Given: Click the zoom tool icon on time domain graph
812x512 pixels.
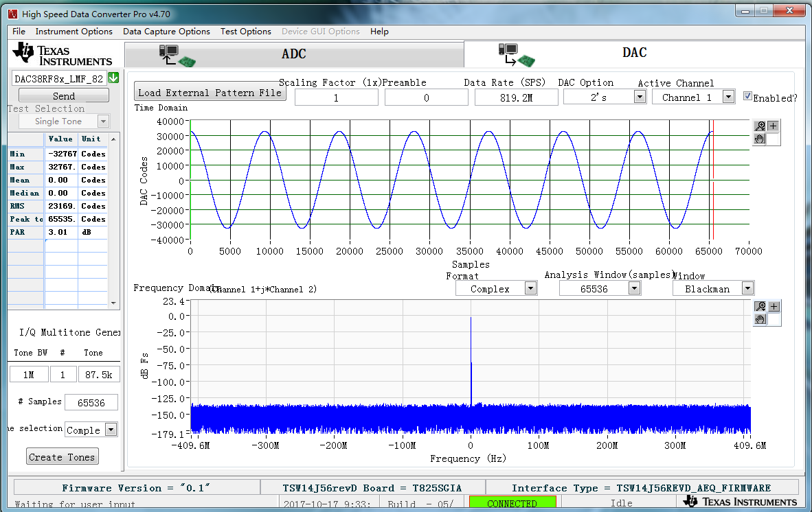Looking at the screenshot, I should pyautogui.click(x=760, y=126).
